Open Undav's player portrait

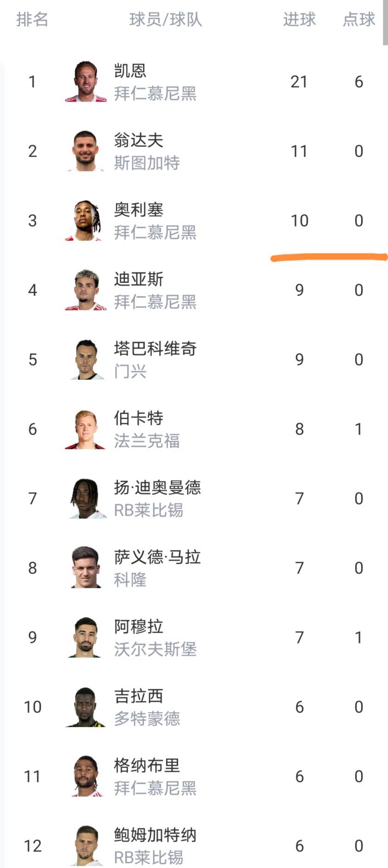(86, 151)
